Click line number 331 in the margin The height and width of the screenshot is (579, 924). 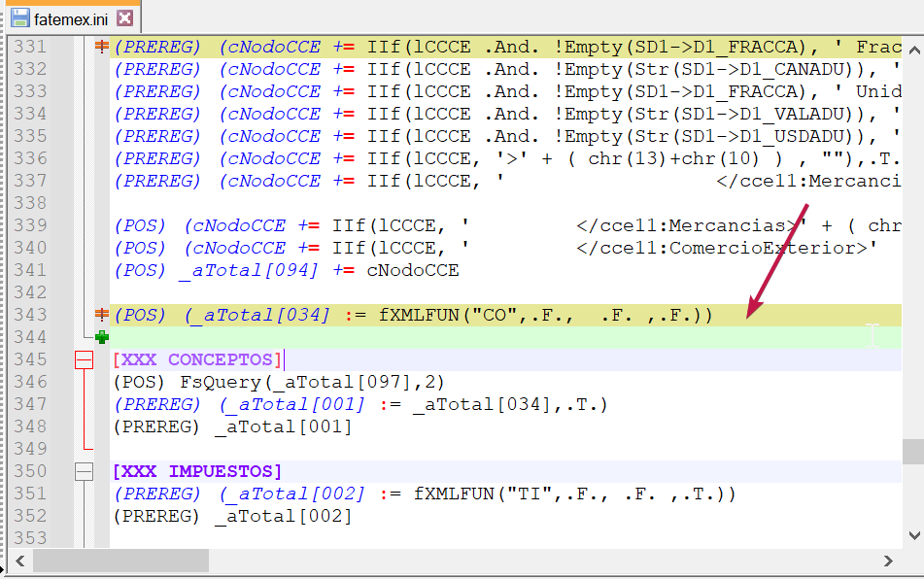click(30, 47)
